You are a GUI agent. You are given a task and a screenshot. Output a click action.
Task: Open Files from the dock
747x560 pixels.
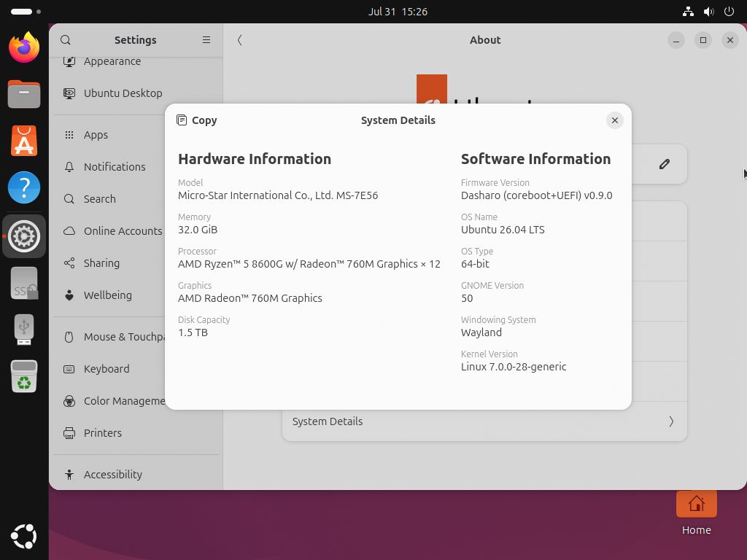click(x=24, y=94)
